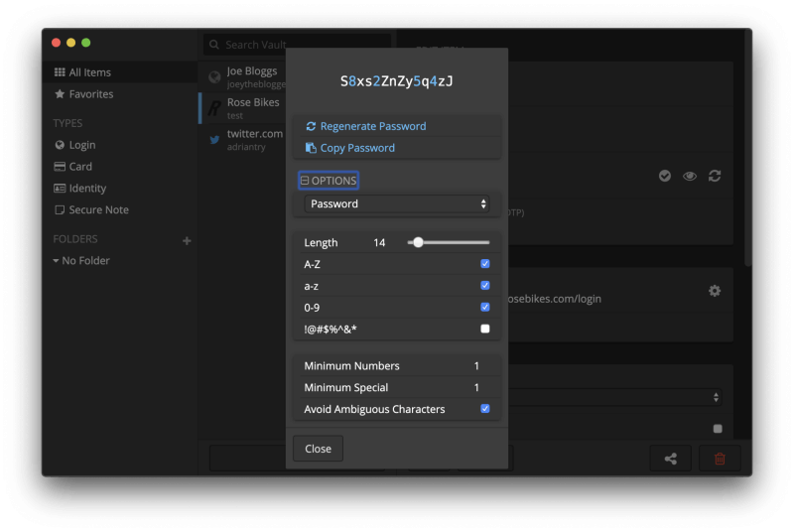Click the Identity type icon

pyautogui.click(x=60, y=189)
